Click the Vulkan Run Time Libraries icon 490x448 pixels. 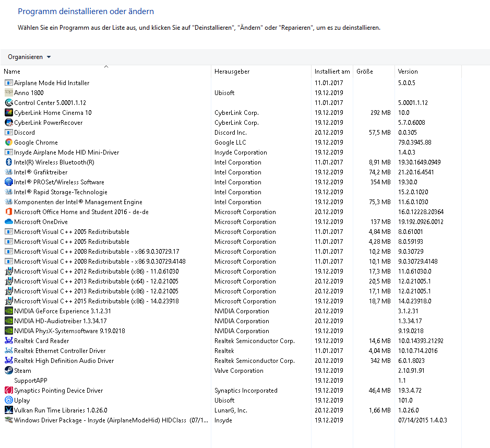(x=9, y=410)
